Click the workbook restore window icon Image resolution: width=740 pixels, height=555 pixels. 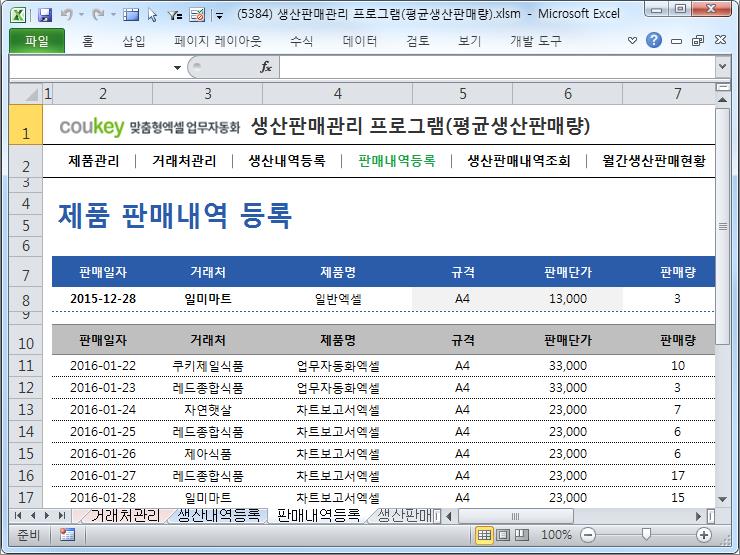tap(698, 41)
